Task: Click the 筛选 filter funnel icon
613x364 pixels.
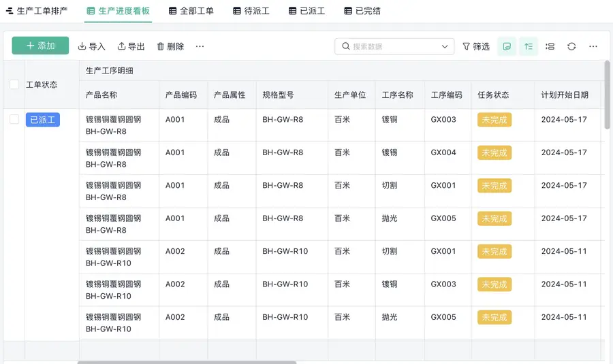Action: 466,46
